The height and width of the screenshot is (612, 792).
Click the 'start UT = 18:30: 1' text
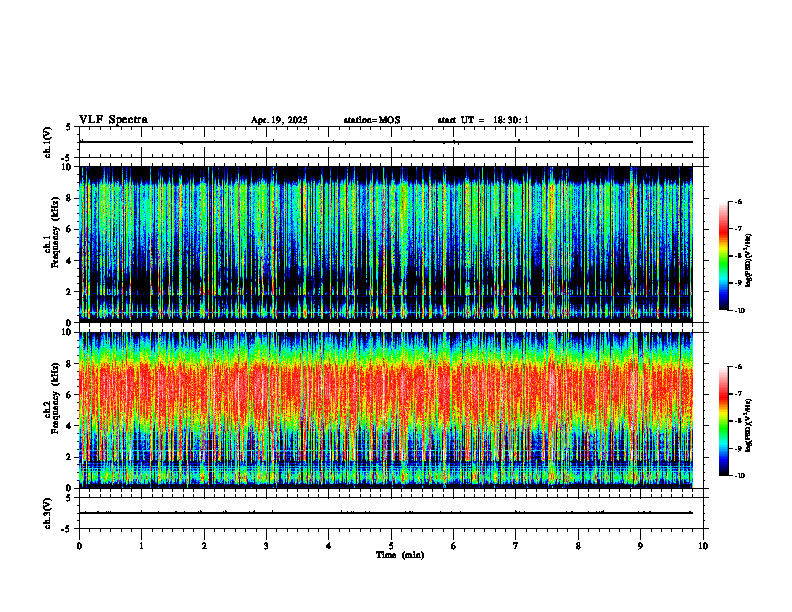[x=483, y=120]
